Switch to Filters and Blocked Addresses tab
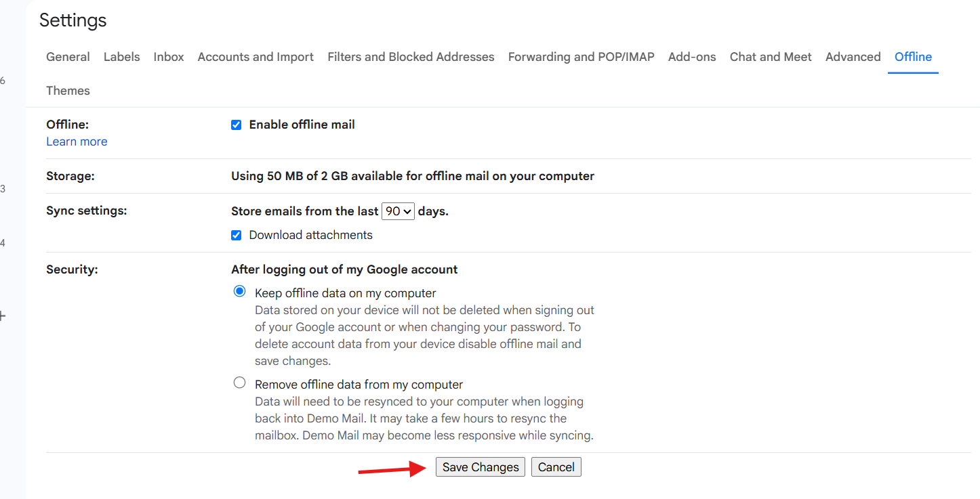 coord(411,57)
